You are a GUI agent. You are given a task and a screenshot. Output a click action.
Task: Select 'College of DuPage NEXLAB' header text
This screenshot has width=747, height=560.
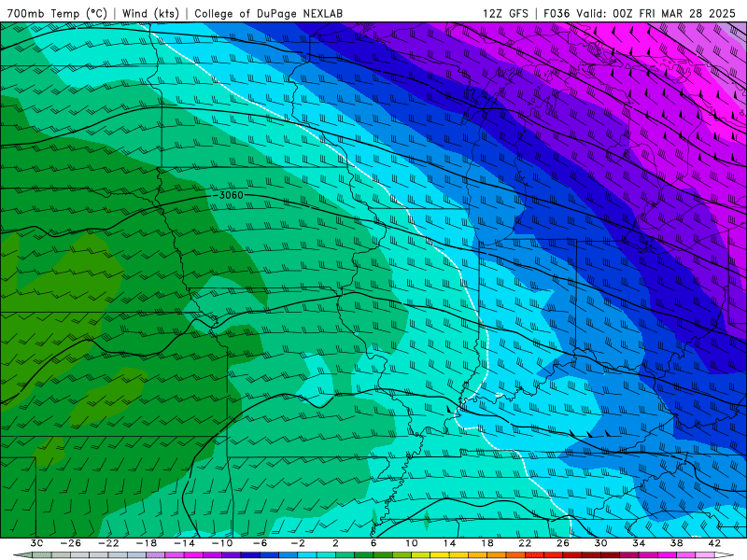point(268,13)
